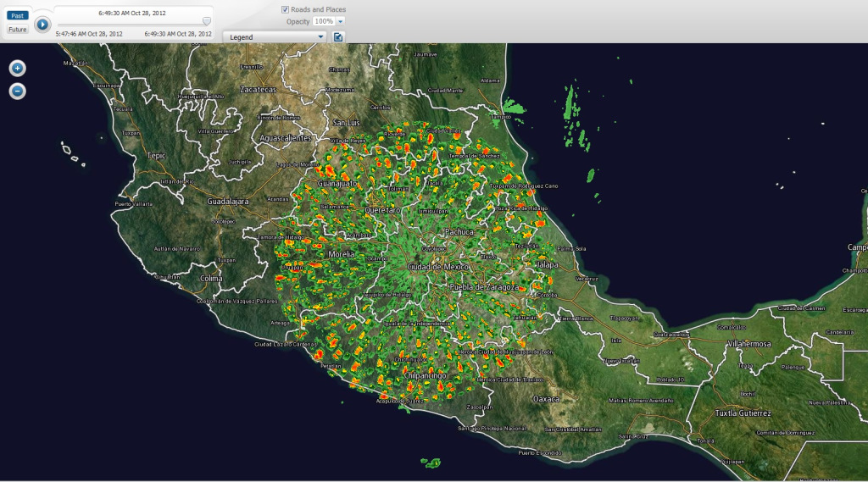The image size is (868, 482).
Task: Click the current time label above the slider
Action: point(132,13)
